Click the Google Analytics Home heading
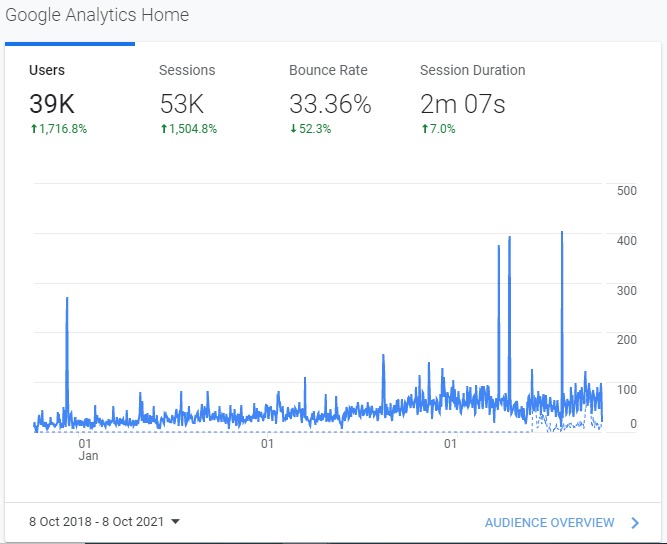Viewport: 667px width, 544px height. (x=97, y=15)
